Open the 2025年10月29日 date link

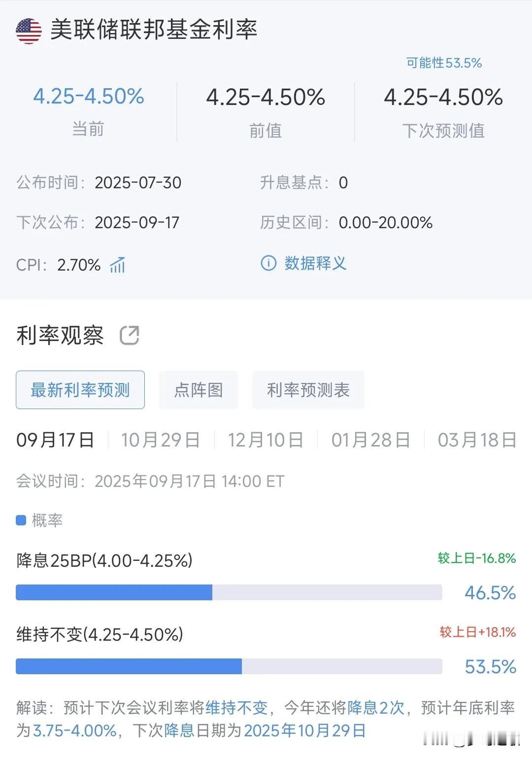coord(305,730)
